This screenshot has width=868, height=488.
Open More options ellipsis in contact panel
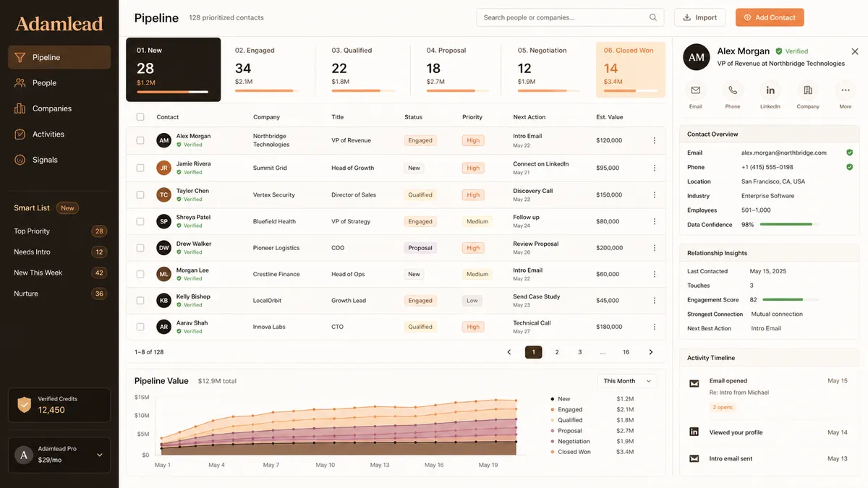coord(845,90)
